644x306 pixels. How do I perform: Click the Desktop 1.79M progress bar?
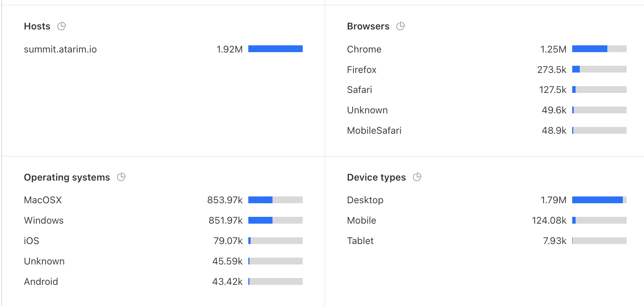point(599,200)
